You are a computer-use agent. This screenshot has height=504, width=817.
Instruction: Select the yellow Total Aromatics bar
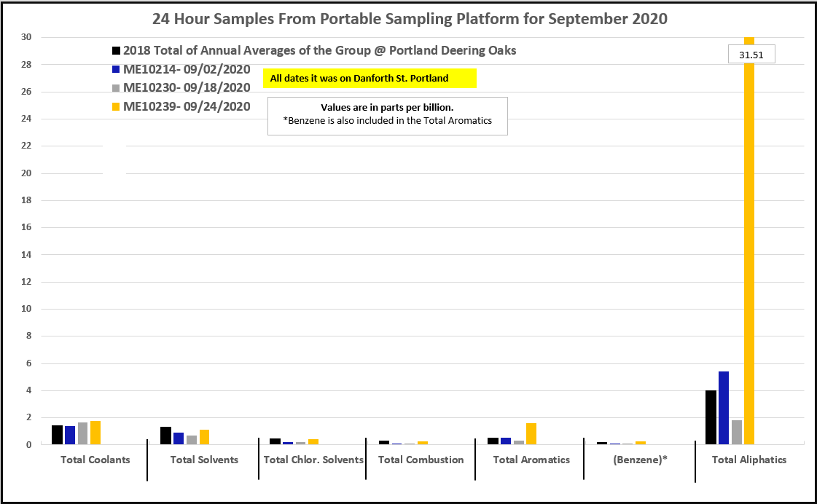(x=531, y=433)
